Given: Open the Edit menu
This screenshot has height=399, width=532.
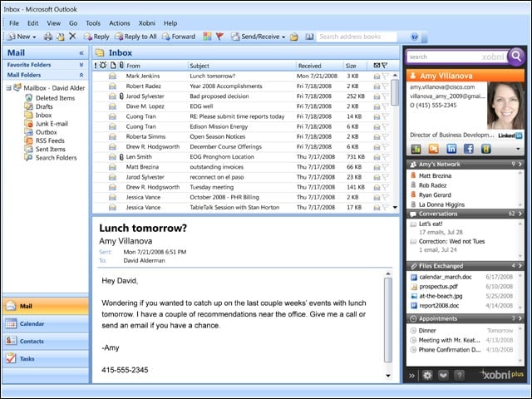Looking at the screenshot, I should [33, 23].
